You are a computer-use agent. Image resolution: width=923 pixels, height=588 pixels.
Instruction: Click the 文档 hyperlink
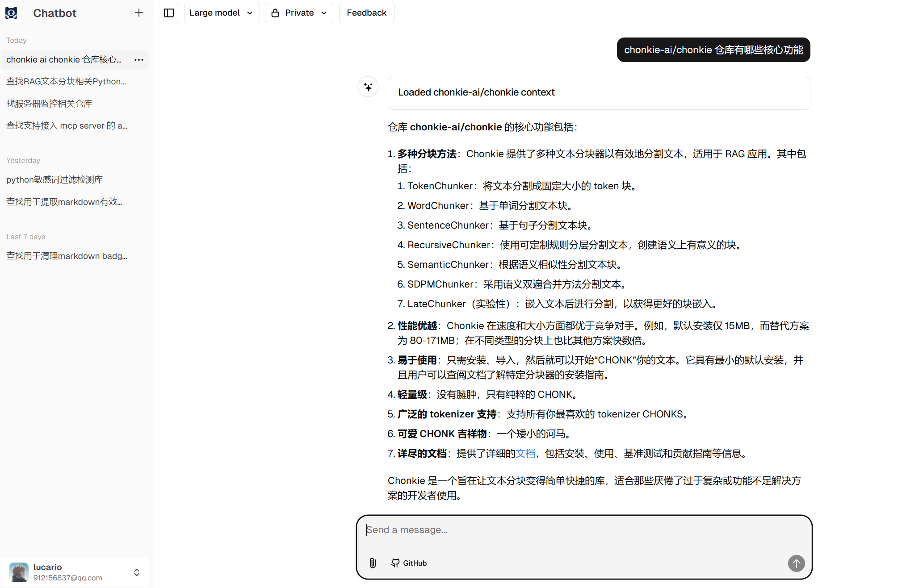pyautogui.click(x=525, y=454)
